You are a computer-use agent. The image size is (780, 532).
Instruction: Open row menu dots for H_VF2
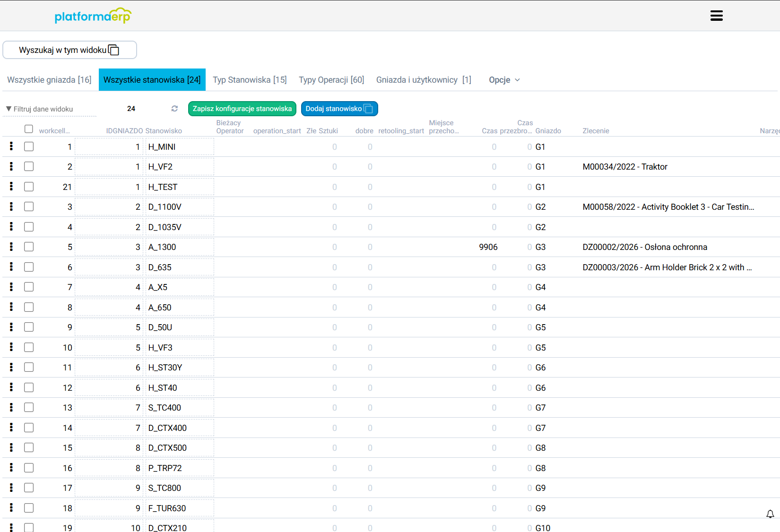pos(11,166)
